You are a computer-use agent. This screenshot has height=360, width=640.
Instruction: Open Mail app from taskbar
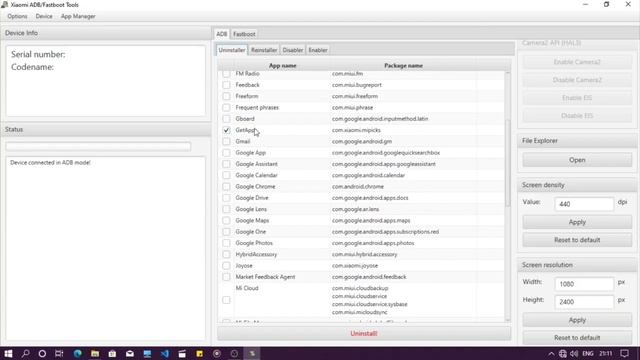pyautogui.click(x=130, y=353)
